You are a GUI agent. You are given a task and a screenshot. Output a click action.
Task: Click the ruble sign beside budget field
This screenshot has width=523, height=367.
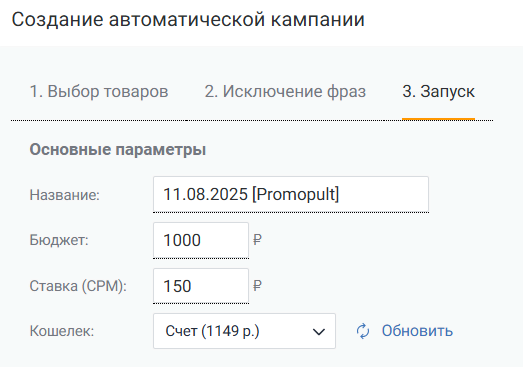coord(257,240)
